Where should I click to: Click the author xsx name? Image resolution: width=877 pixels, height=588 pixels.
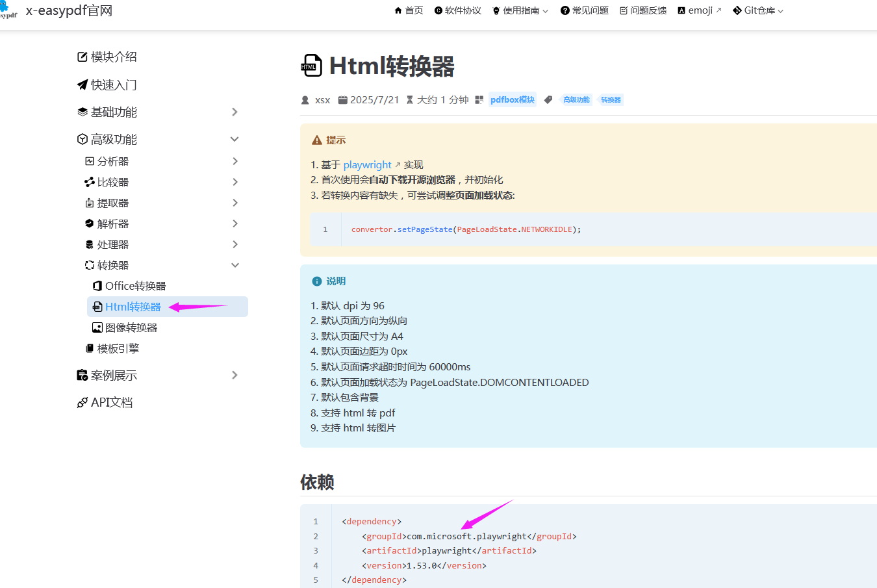coord(323,100)
